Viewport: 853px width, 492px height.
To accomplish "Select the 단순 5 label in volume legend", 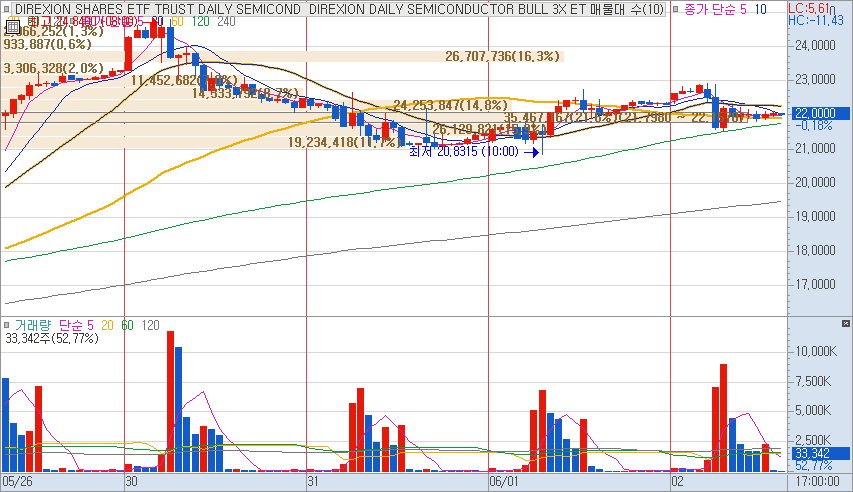I will (76, 325).
